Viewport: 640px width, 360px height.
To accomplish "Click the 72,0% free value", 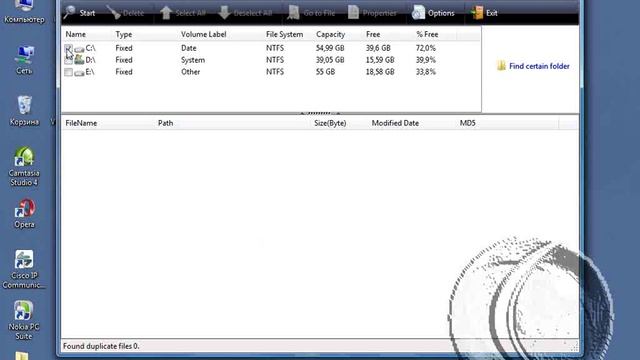I will [426, 48].
